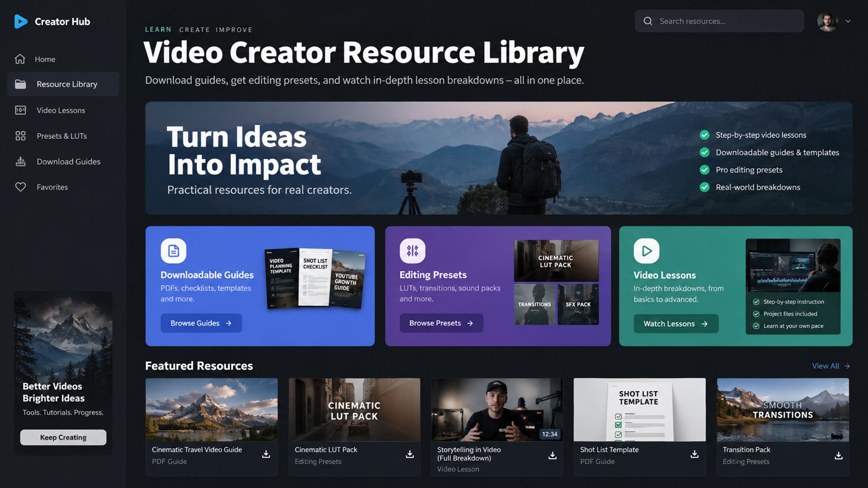Viewport: 868px width, 488px height.
Task: Open the Cinematic Travel Video Guide thumbnail
Action: (212, 410)
